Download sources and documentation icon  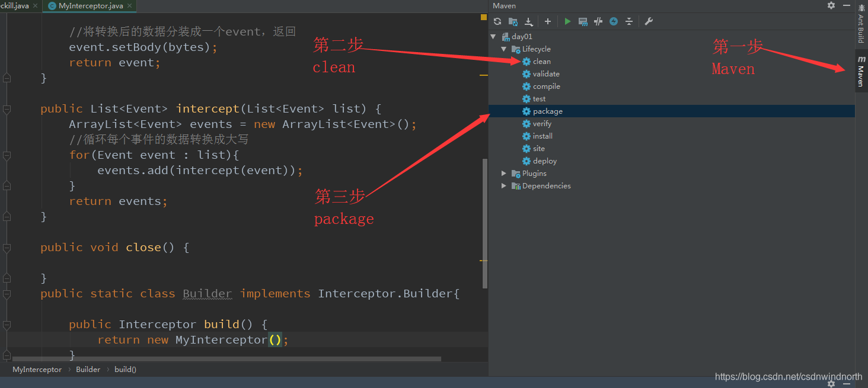[x=528, y=21]
